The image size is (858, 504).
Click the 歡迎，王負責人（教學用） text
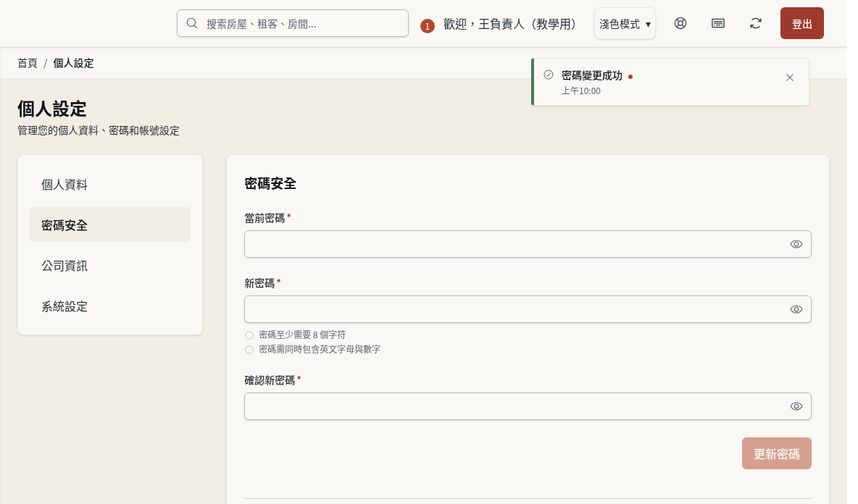click(x=509, y=24)
